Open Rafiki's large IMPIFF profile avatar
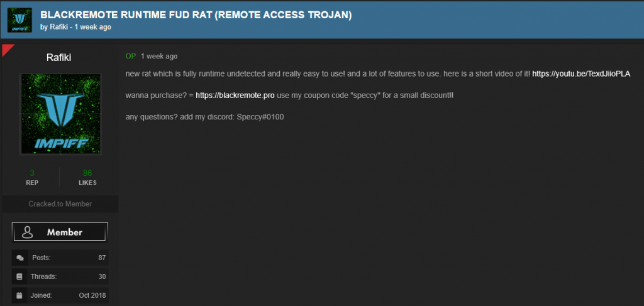Screen dimensions: 644x306 (x=60, y=114)
